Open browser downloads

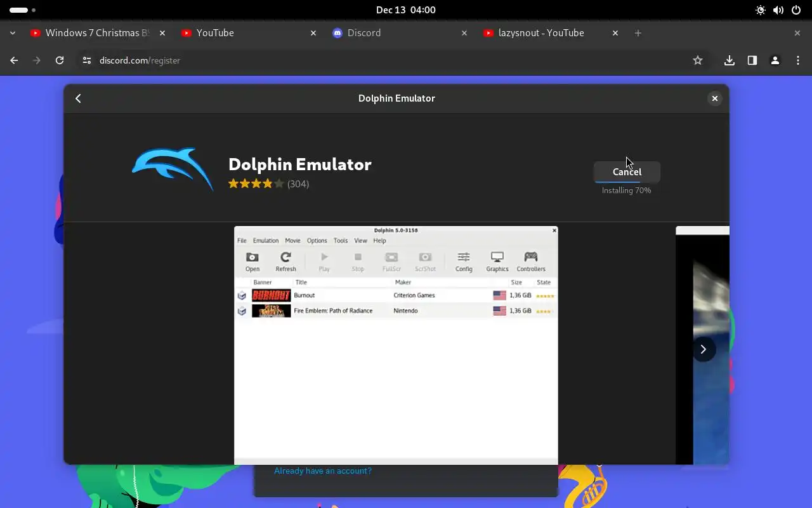730,60
